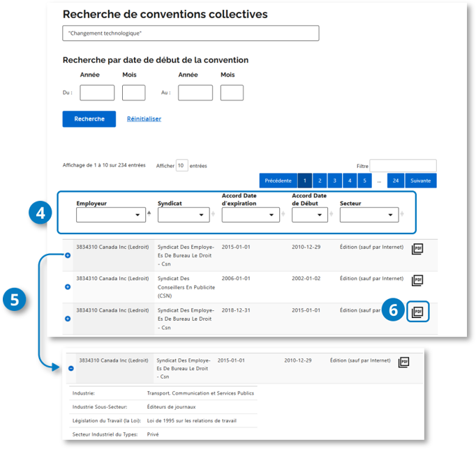Click "Affichage de 1 à 10 sur 234 entrées"
The height and width of the screenshot is (449, 476).
click(104, 165)
